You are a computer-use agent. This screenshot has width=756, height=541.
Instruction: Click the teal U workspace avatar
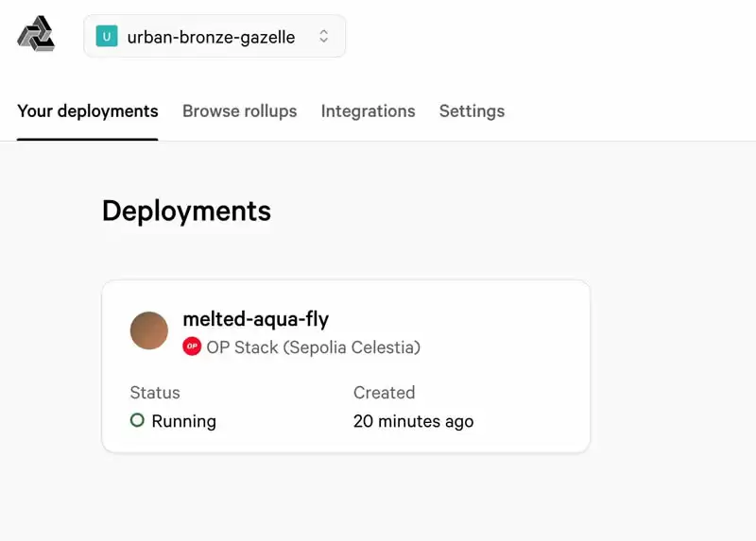tap(107, 37)
